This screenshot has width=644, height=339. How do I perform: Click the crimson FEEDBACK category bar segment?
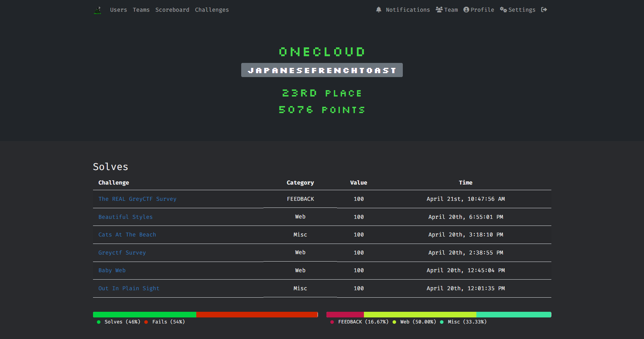pos(345,315)
